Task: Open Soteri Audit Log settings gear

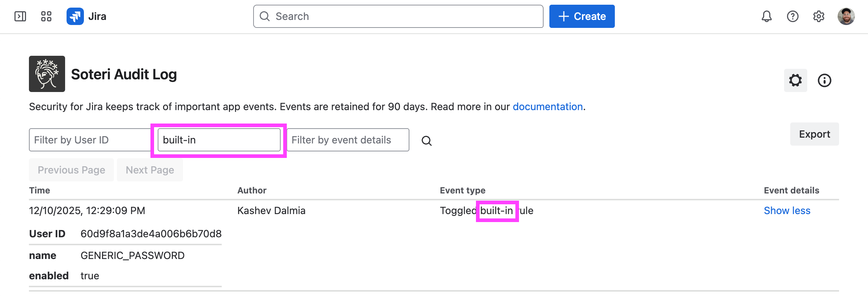Action: tap(795, 80)
